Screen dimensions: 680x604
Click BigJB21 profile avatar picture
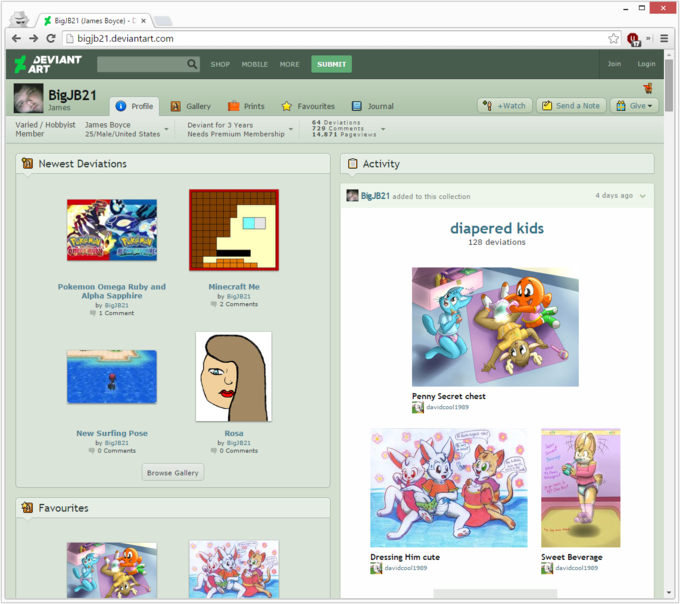click(28, 98)
